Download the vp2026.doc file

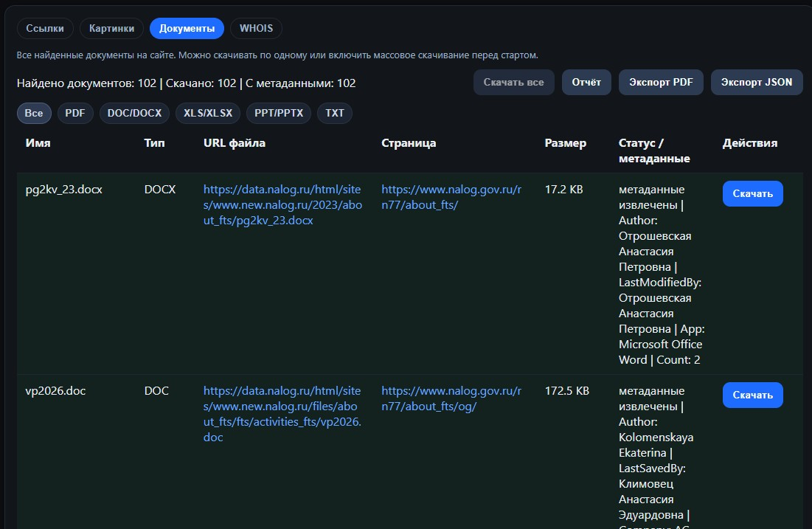pyautogui.click(x=752, y=395)
